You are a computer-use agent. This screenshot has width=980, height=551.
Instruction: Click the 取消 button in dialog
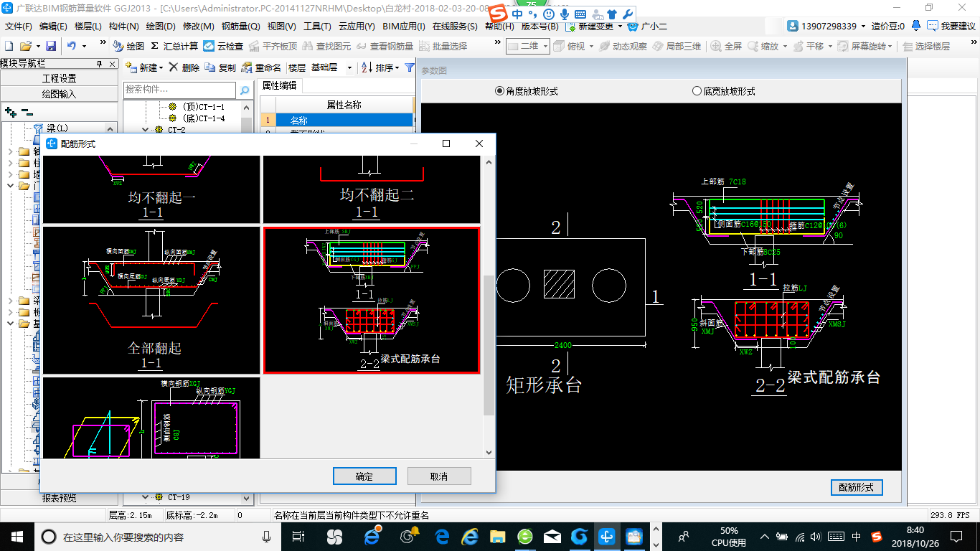(439, 476)
